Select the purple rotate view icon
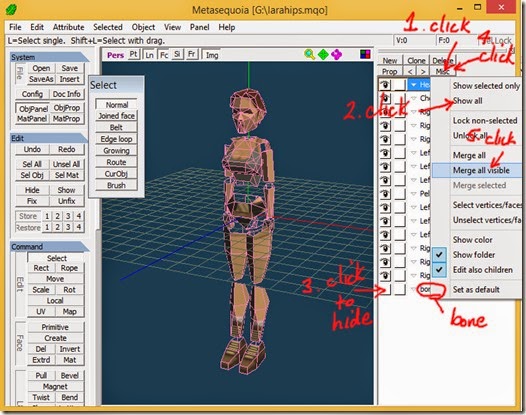 (x=336, y=54)
